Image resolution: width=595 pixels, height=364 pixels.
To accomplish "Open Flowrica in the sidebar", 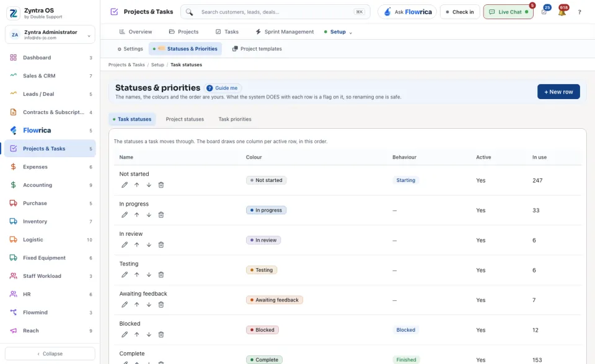I will click(x=50, y=131).
